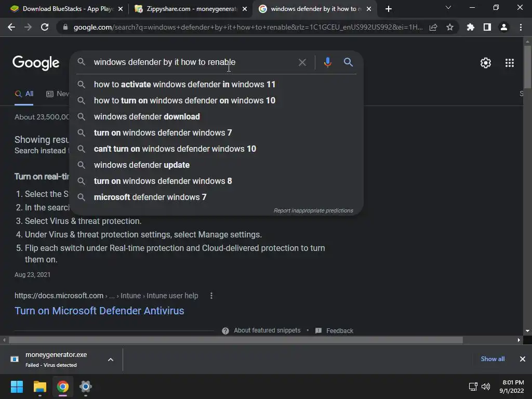Reload the current Google search page
This screenshot has height=399, width=532.
[45, 27]
